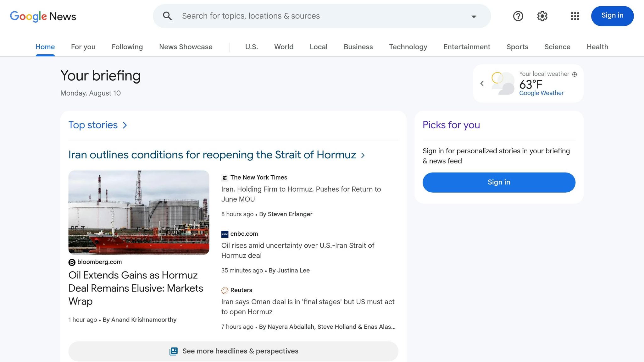Open the News Showcase tab
644x362 pixels.
186,47
